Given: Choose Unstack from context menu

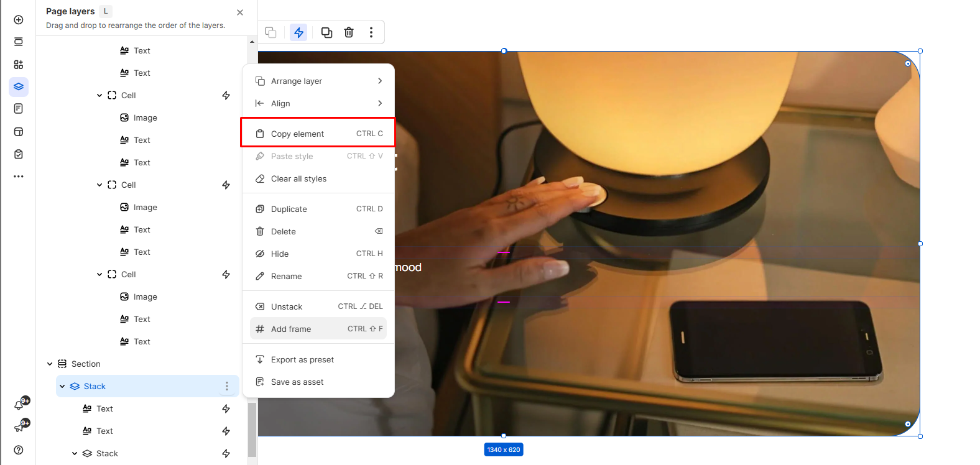Looking at the screenshot, I should tap(318, 306).
